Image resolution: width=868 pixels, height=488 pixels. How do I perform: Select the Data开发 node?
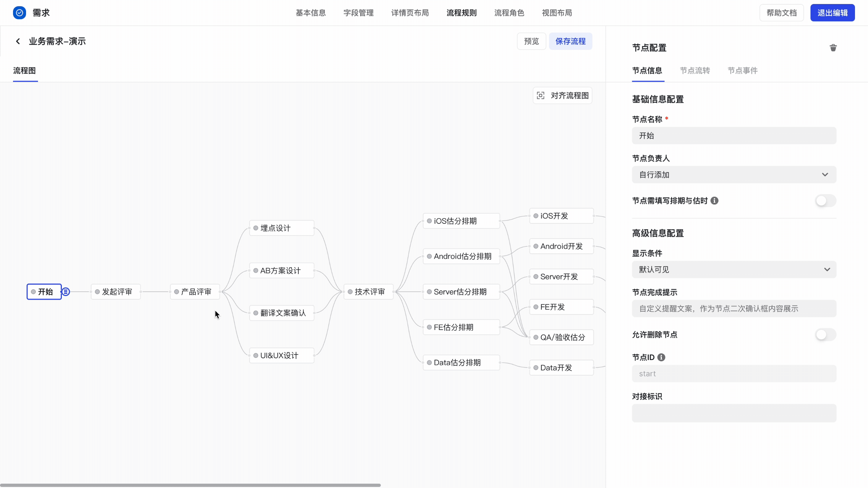tap(562, 368)
